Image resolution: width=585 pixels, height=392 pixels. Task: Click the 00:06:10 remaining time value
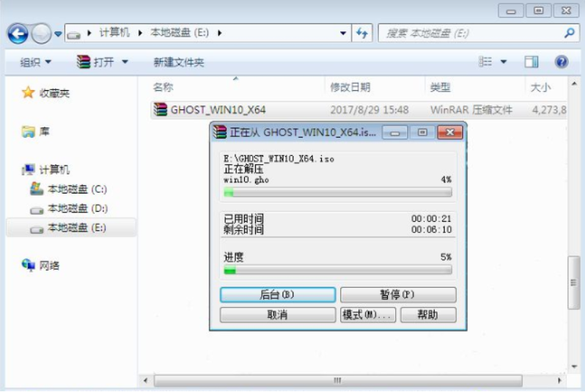point(431,229)
